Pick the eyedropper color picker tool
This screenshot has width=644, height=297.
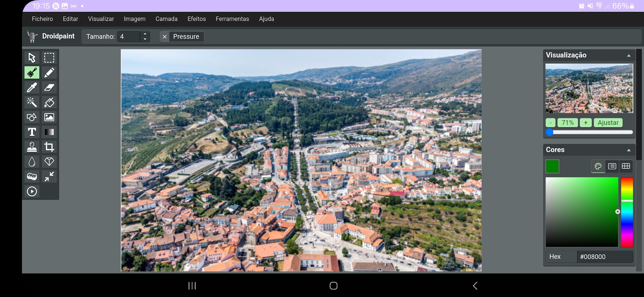coord(32,87)
